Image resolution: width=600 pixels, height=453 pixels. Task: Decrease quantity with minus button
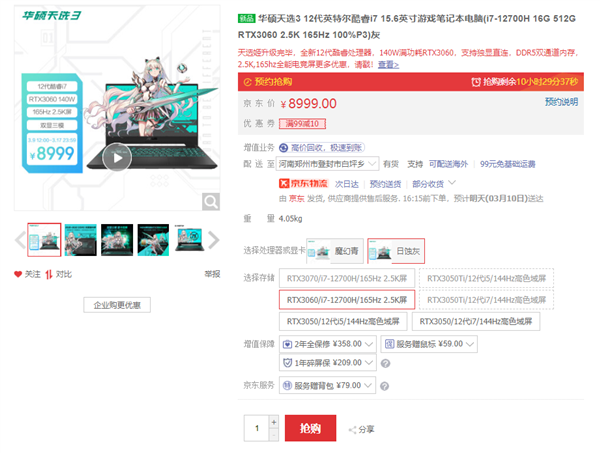point(274,435)
